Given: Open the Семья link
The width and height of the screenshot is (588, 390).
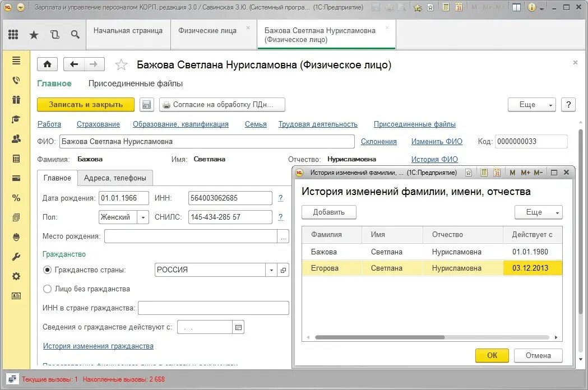Looking at the screenshot, I should (256, 124).
